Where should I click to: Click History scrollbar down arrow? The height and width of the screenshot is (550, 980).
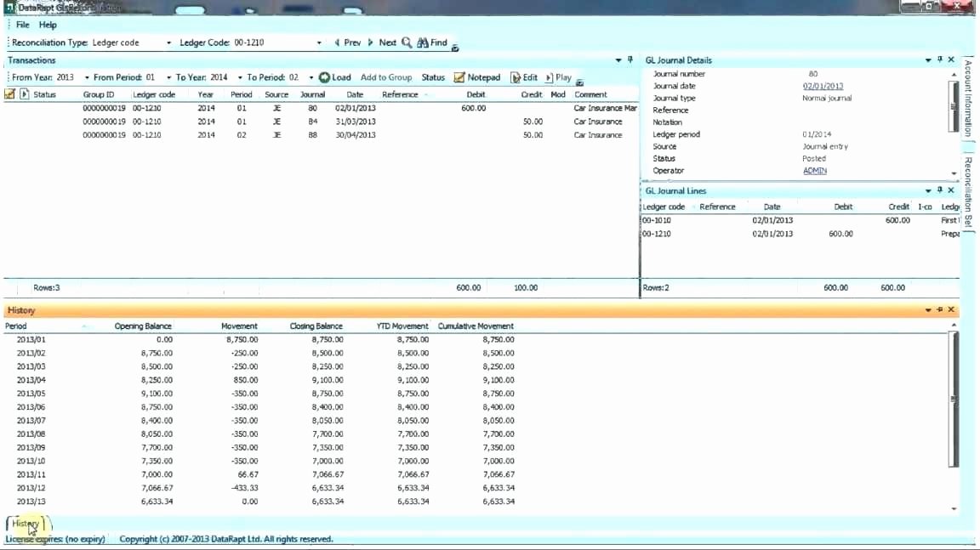954,509
